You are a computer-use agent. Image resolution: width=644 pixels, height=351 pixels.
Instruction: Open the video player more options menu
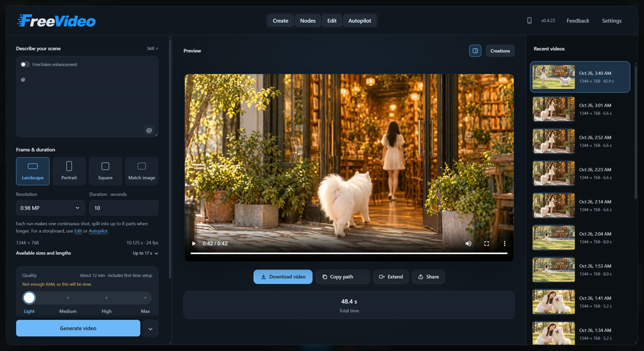504,243
